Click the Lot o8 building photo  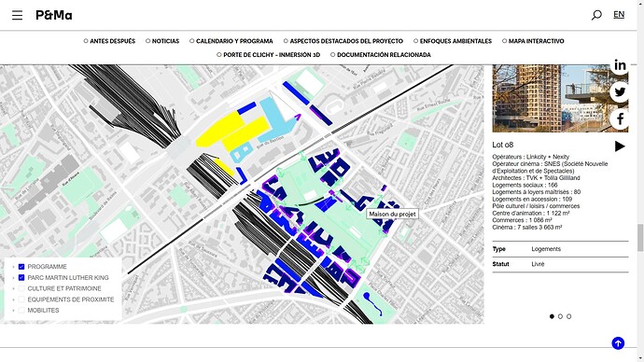560,98
